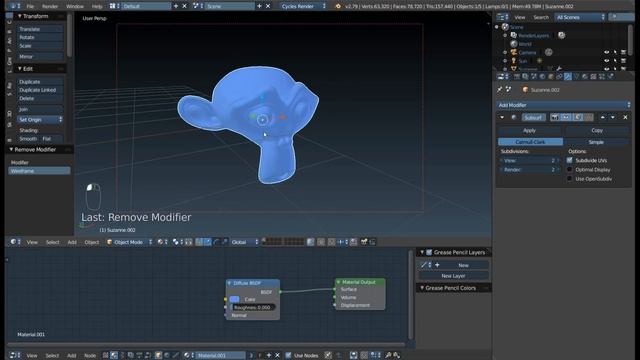The height and width of the screenshot is (360, 640).
Task: Select the Modifiers wrench tab icon
Action: [x=568, y=77]
